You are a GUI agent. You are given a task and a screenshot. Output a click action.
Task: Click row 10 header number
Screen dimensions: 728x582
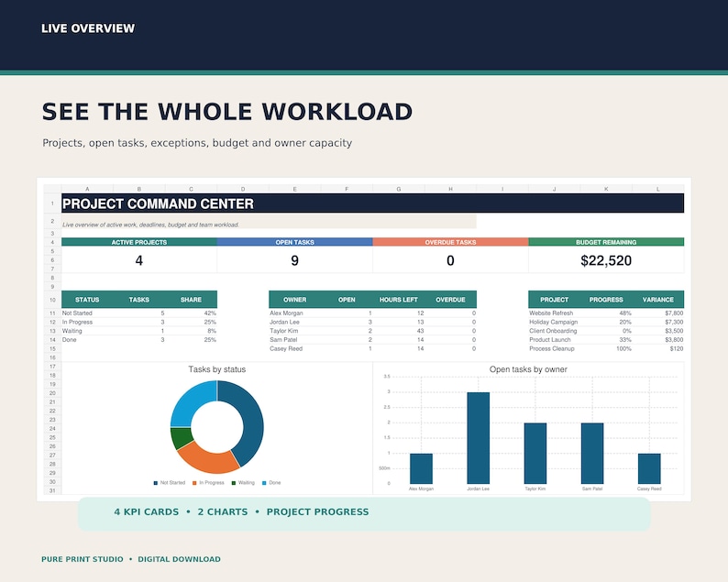pyautogui.click(x=52, y=300)
